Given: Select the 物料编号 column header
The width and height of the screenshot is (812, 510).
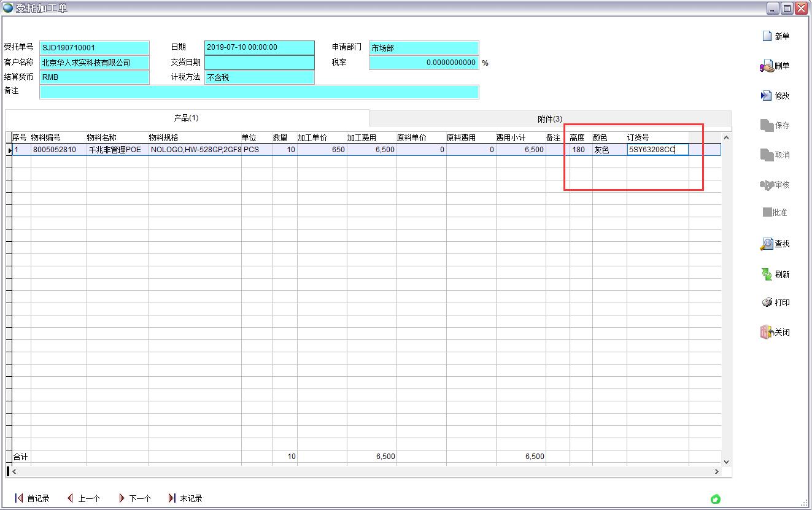Looking at the screenshot, I should coord(46,137).
